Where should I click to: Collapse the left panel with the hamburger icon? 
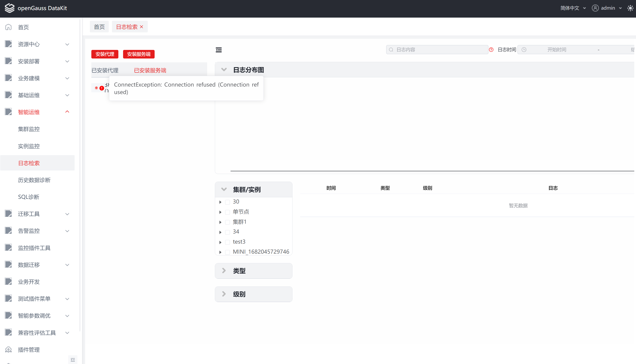pos(219,50)
